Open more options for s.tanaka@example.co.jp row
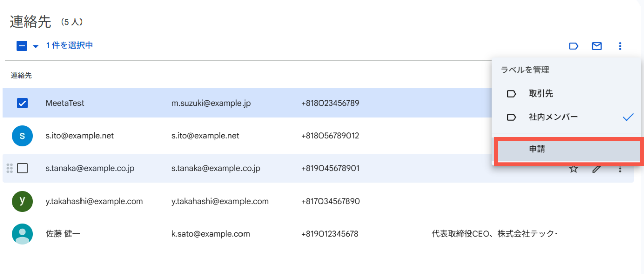The width and height of the screenshot is (644, 275). tap(620, 169)
